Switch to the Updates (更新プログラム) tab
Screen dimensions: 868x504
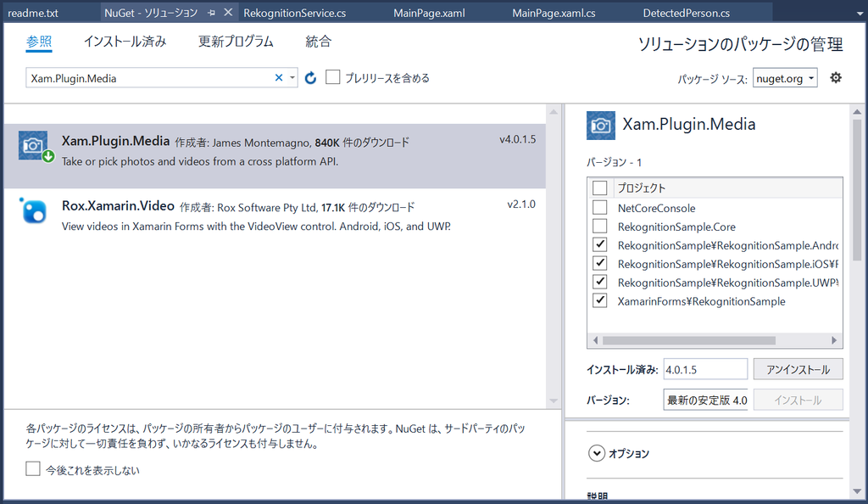(236, 42)
